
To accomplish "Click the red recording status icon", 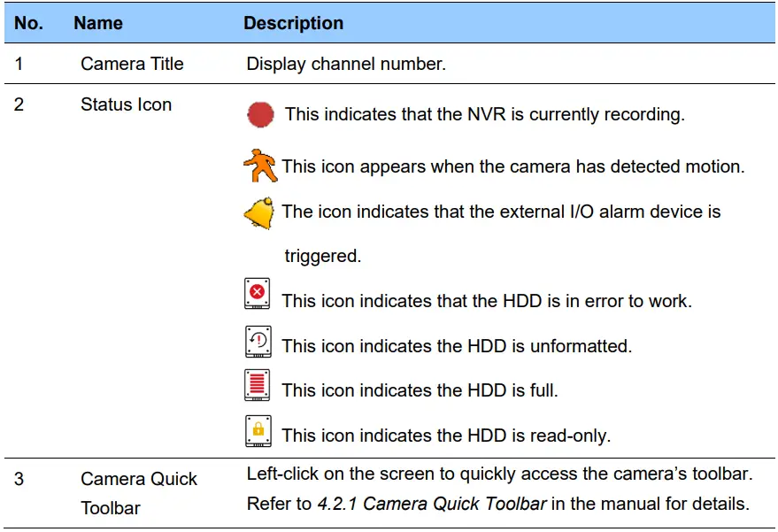I will point(261,115).
